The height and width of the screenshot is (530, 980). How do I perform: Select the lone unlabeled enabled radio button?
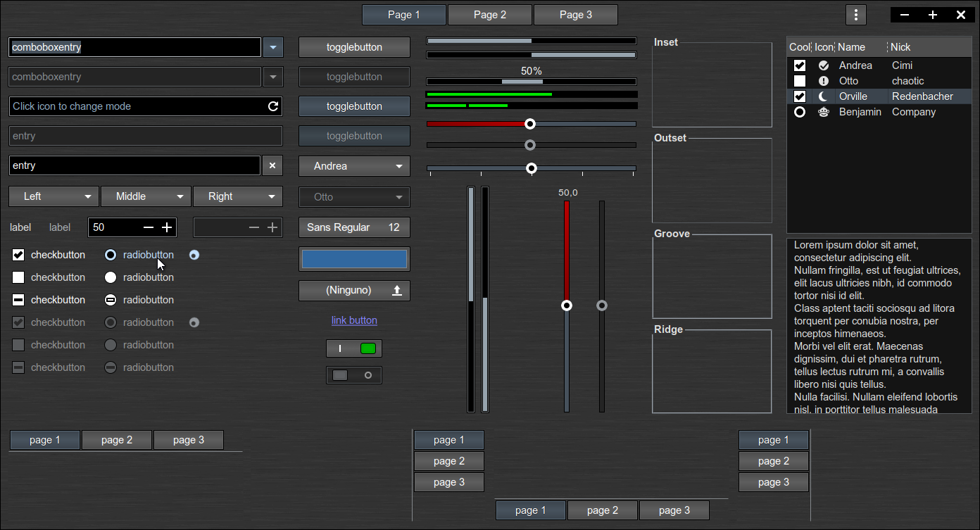pos(194,255)
